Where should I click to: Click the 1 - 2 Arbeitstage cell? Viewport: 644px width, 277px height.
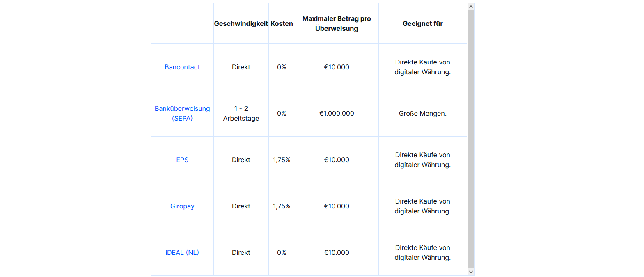[x=241, y=113]
